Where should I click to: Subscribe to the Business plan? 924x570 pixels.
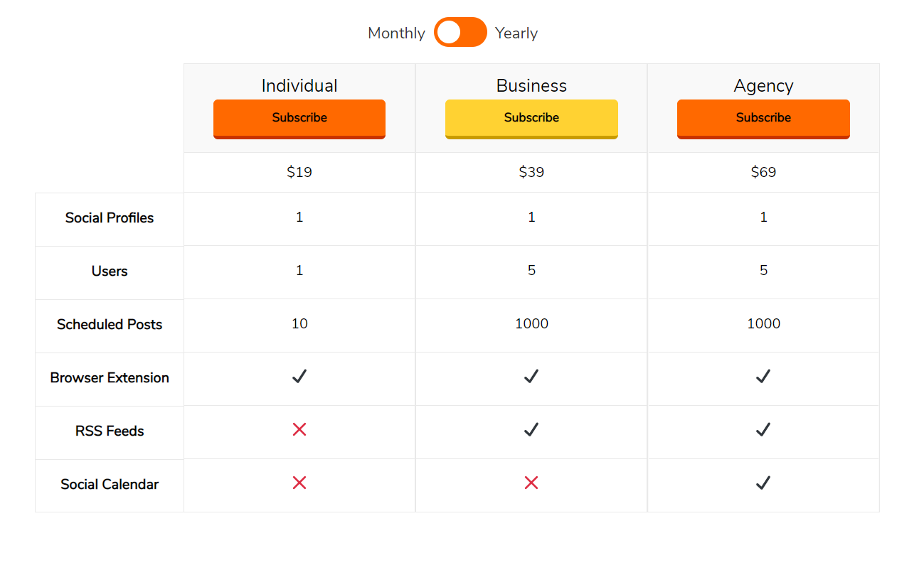[531, 119]
